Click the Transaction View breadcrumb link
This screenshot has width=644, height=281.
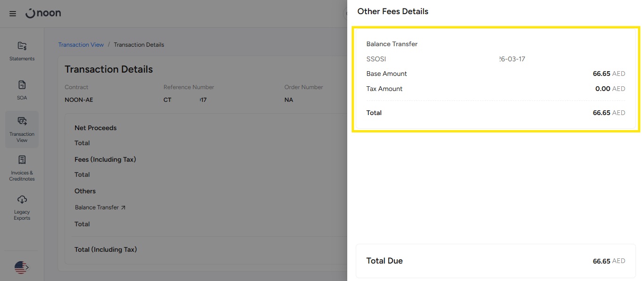[x=81, y=45]
